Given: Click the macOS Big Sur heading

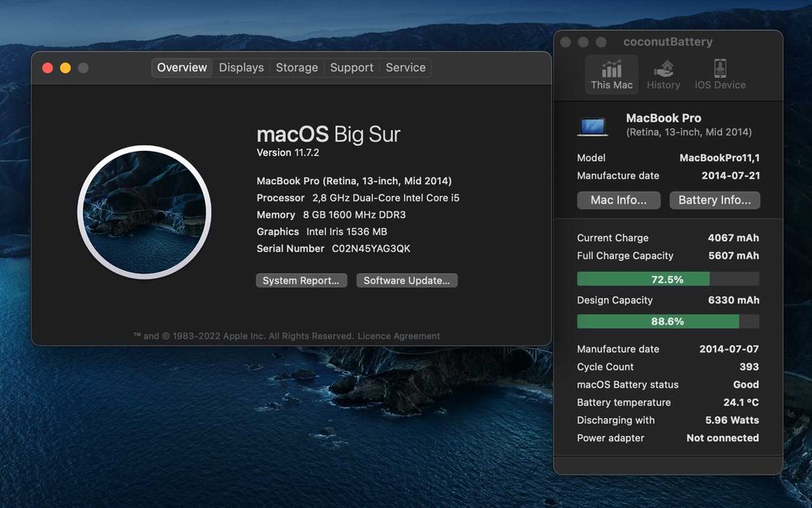Looking at the screenshot, I should click(328, 135).
